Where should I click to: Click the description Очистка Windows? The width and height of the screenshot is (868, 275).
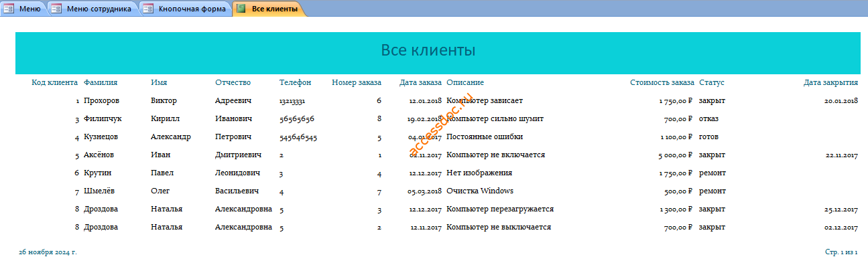coord(480,191)
